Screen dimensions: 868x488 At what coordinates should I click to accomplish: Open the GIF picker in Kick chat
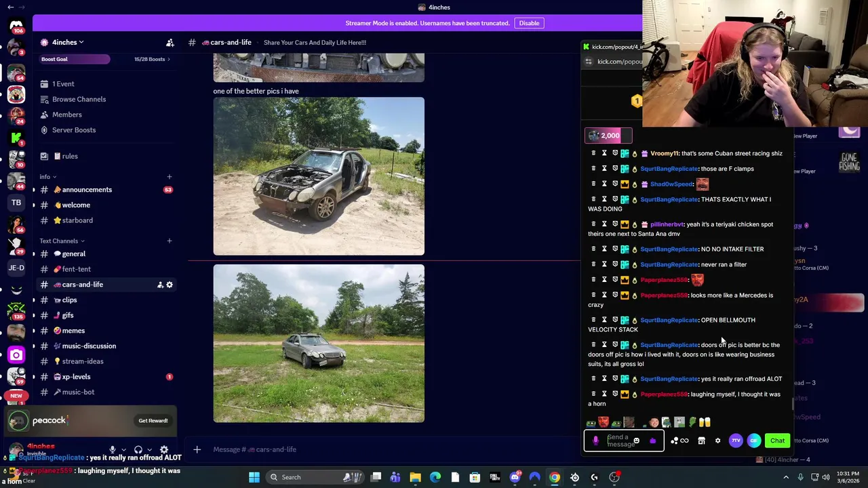[x=754, y=441]
